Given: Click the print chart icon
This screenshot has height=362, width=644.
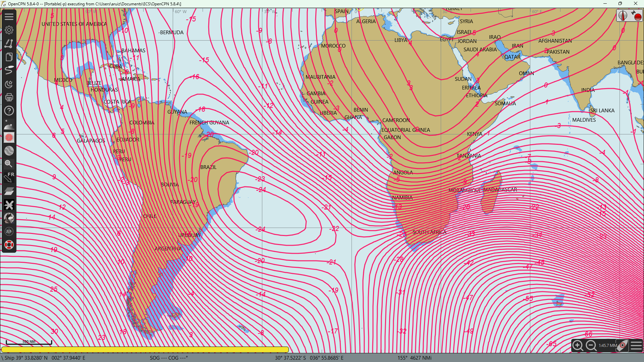Looking at the screenshot, I should (x=9, y=97).
